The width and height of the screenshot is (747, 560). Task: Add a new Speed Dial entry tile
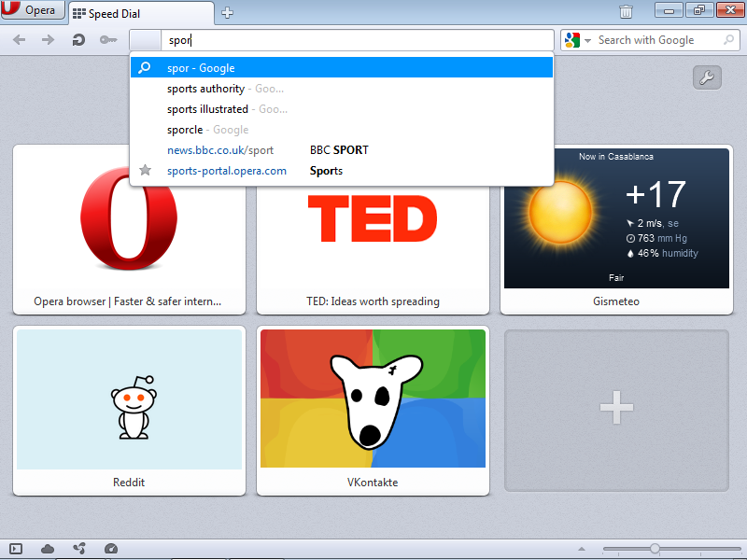[x=616, y=411]
